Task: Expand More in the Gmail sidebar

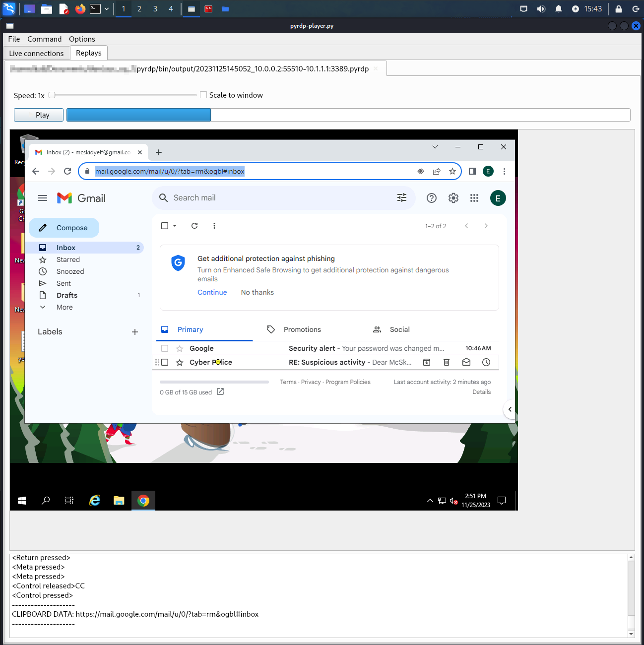Action: [64, 307]
